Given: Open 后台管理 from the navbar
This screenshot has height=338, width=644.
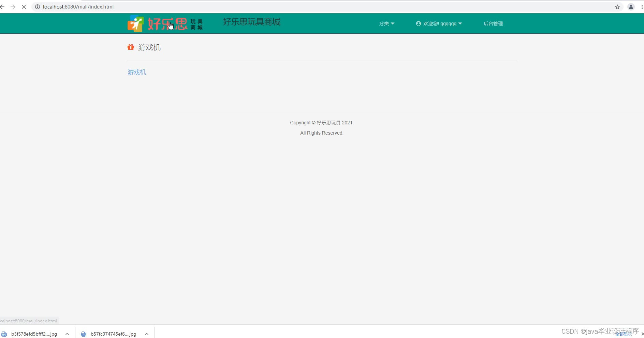Looking at the screenshot, I should [493, 24].
